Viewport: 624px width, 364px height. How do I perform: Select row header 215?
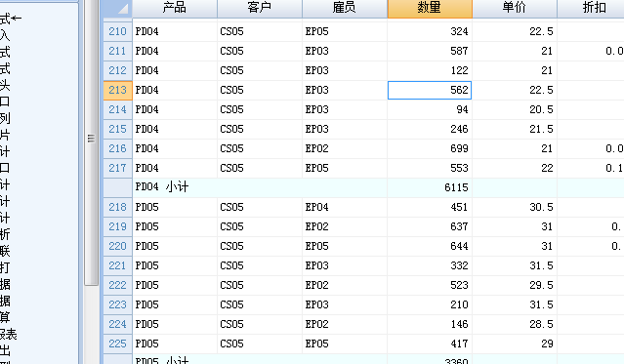click(118, 129)
